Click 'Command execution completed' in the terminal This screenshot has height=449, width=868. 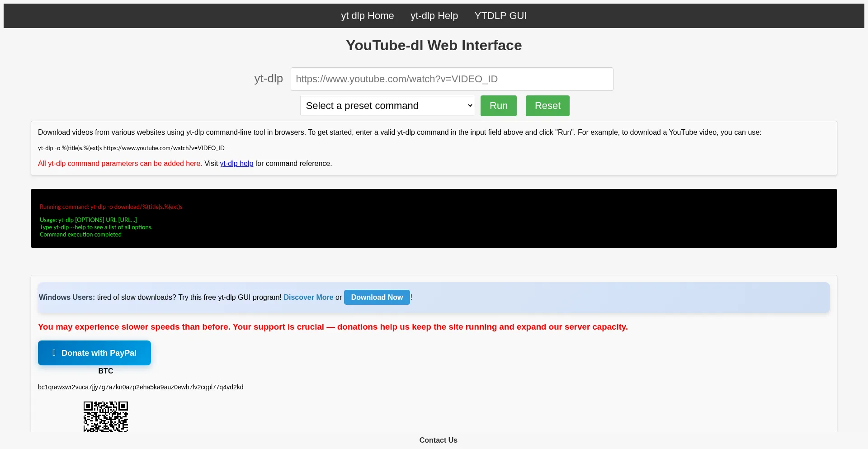pyautogui.click(x=80, y=235)
